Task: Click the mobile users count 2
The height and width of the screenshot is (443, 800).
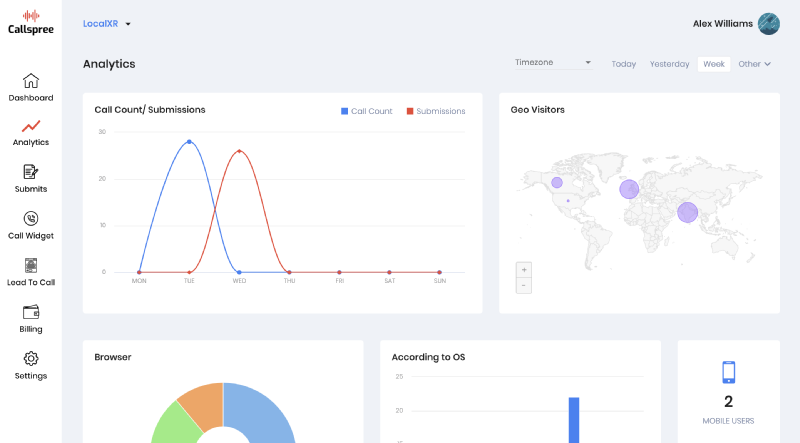Action: 729,402
